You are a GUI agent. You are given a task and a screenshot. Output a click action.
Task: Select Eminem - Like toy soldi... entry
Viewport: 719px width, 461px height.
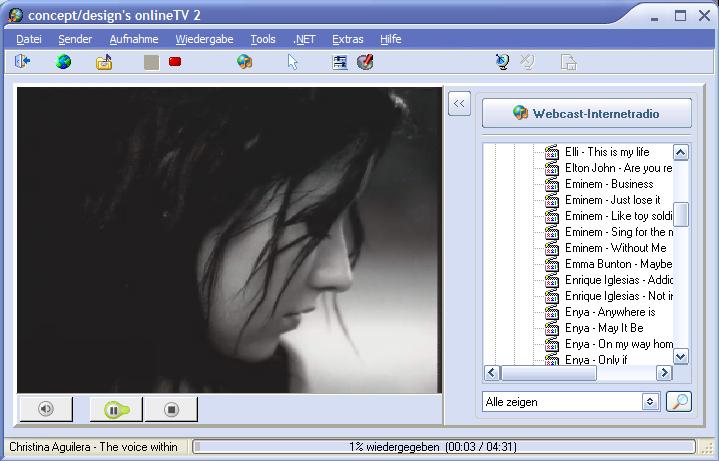tap(619, 216)
